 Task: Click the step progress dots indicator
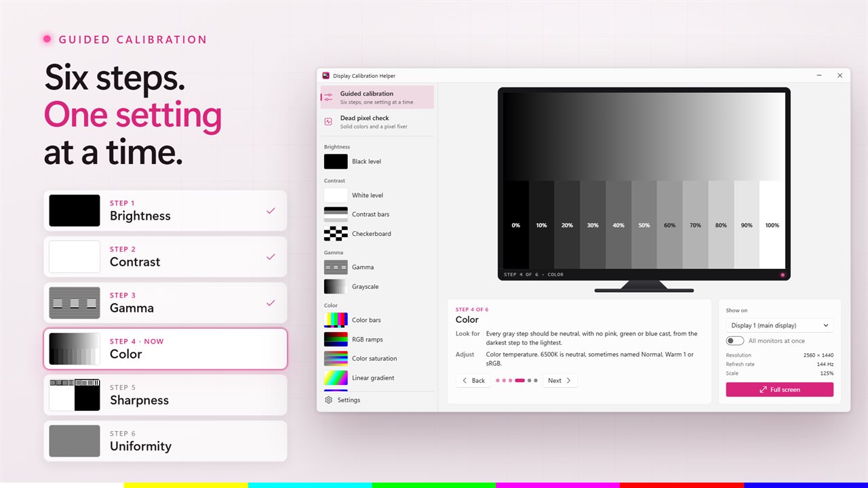coord(517,380)
